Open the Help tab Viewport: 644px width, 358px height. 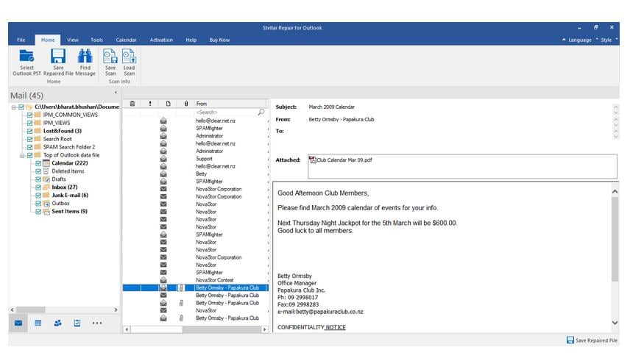pos(191,40)
